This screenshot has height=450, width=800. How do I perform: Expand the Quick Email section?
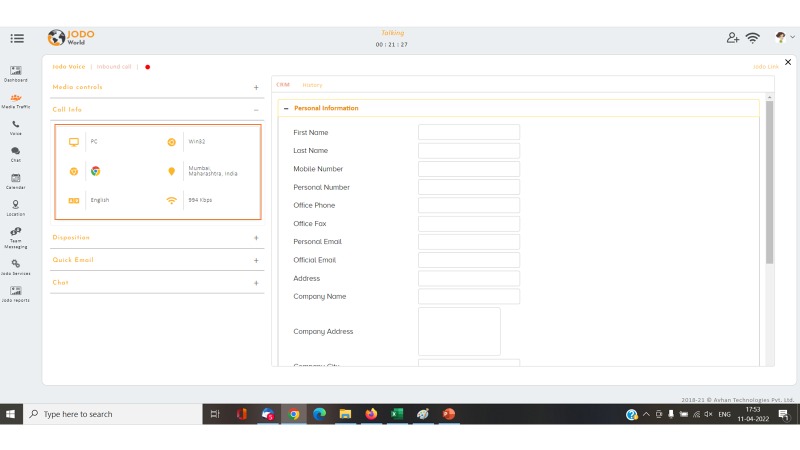[256, 260]
